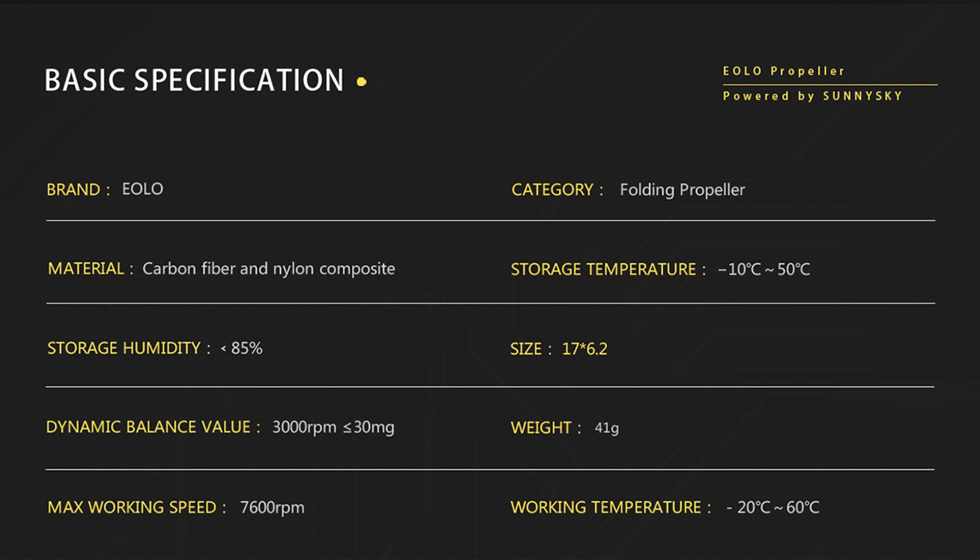Click the BASIC SPECIFICATION heading
The image size is (980, 560).
194,80
